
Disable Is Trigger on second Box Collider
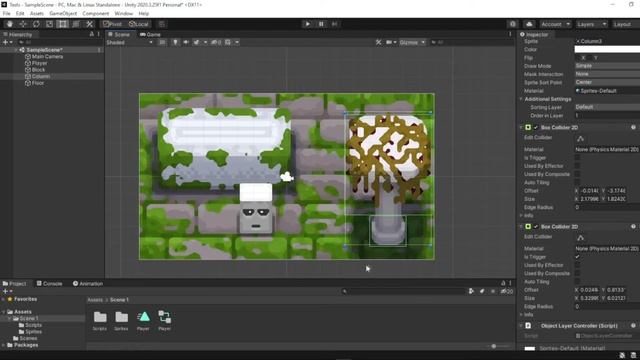tap(577, 257)
